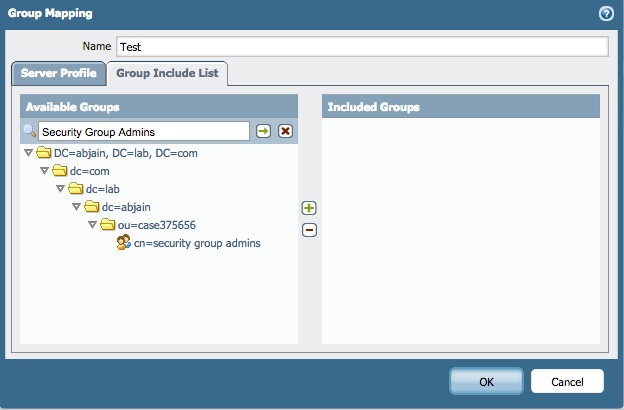Select the security group admins user-group icon
Viewport: 624px width, 410px height.
coord(123,242)
